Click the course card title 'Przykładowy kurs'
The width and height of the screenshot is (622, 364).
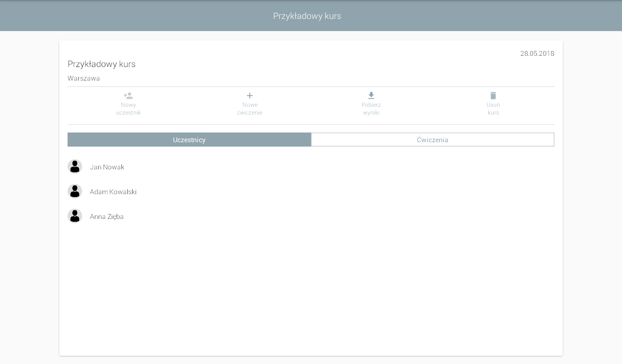point(102,64)
